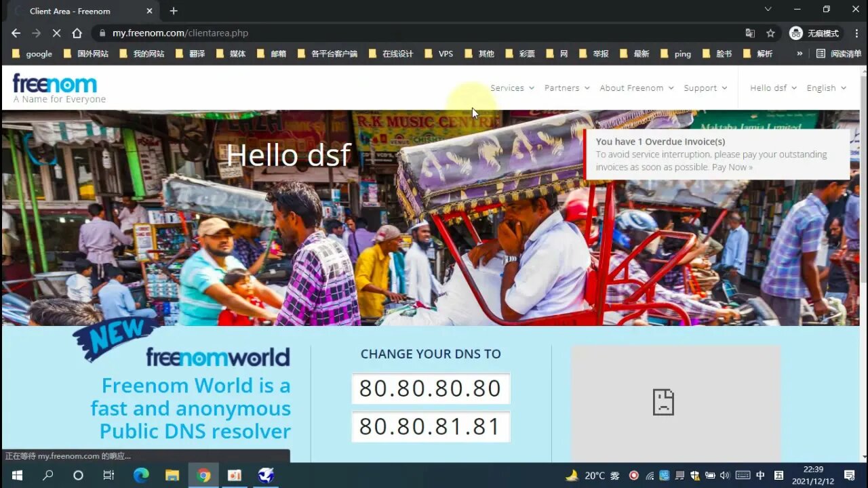Switch to Chrome in the taskbar
This screenshot has height=488, width=868.
tap(203, 475)
